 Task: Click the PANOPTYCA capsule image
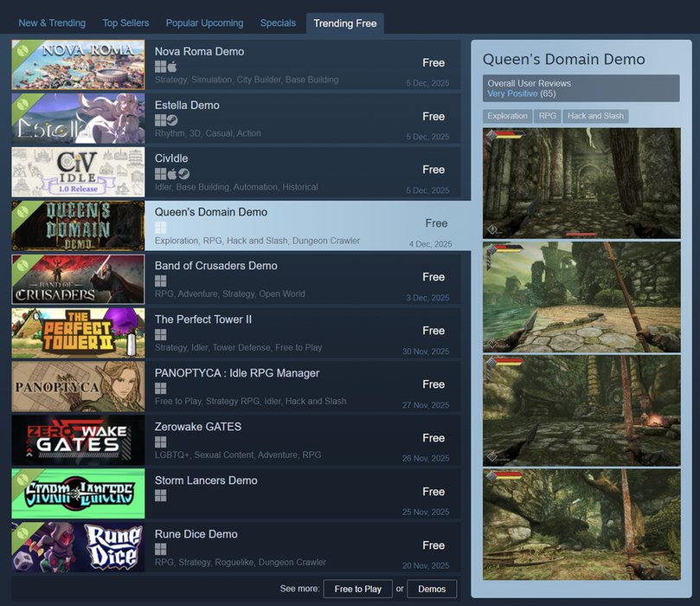(78, 386)
